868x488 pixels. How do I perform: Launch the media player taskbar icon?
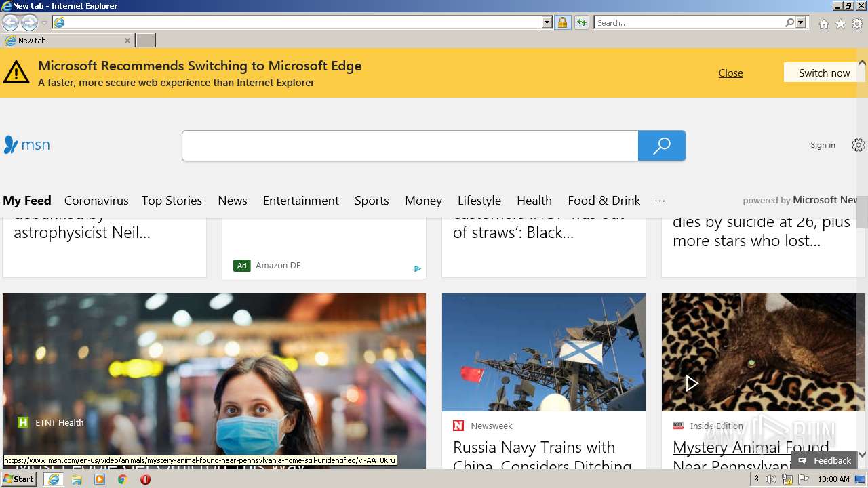[100, 479]
